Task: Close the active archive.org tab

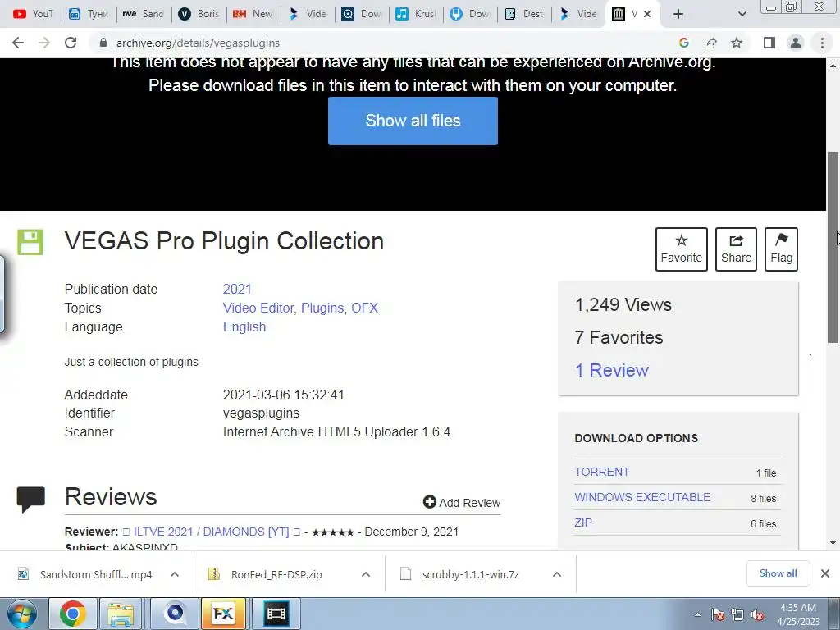Action: point(647,14)
